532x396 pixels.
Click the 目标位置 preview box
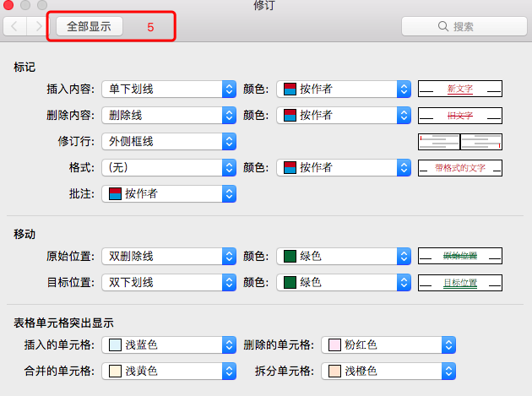460,282
